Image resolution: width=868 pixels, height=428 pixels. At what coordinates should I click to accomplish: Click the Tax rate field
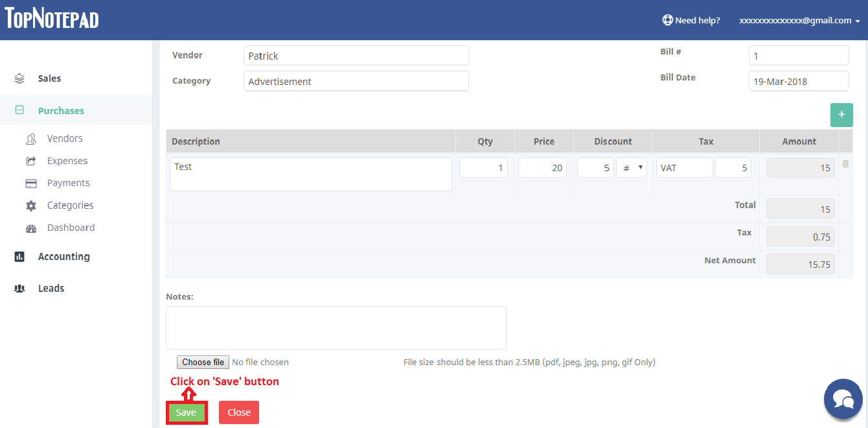pos(734,168)
